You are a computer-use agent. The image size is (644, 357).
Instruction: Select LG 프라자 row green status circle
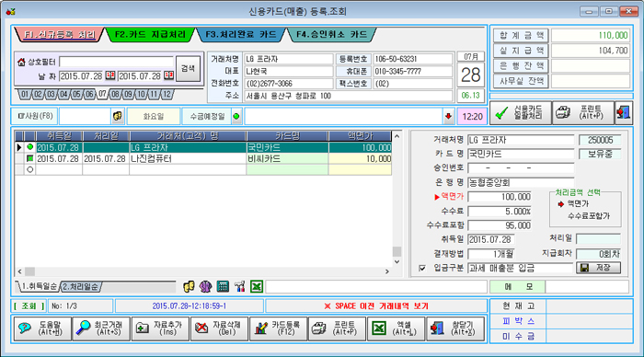30,147
